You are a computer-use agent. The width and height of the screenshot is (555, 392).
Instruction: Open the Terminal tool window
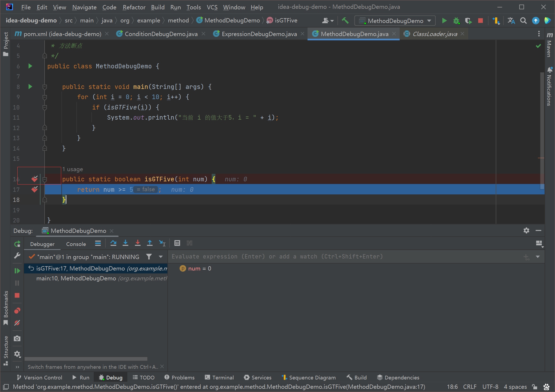pyautogui.click(x=219, y=377)
